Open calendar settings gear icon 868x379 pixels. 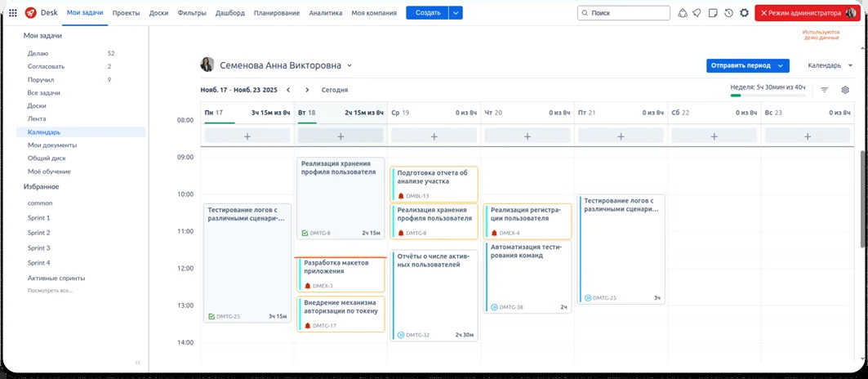[845, 90]
